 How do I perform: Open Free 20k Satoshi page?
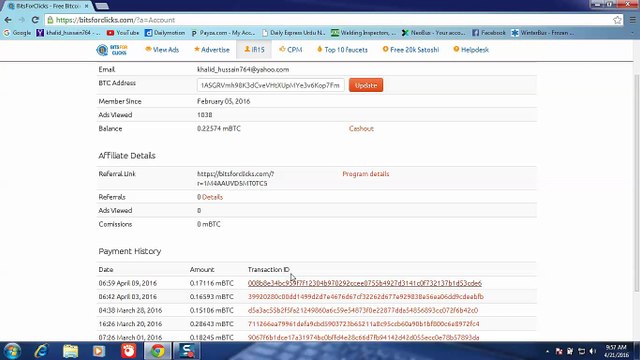pyautogui.click(x=411, y=50)
